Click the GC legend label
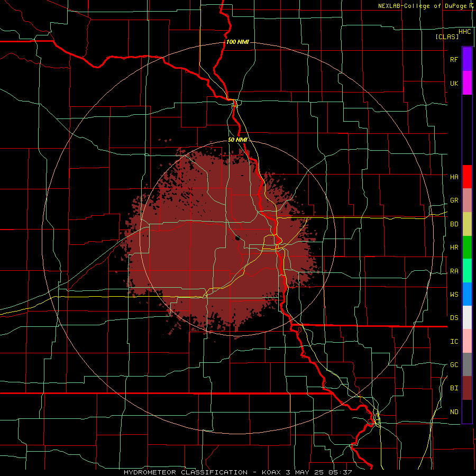The width and height of the screenshot is (476, 476). tap(454, 365)
